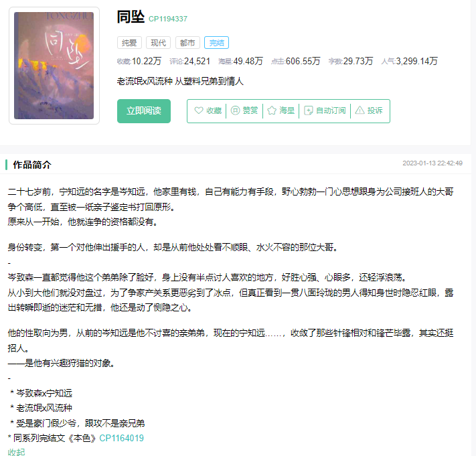
Task: Open related work link CP1164019
Action: (x=121, y=438)
